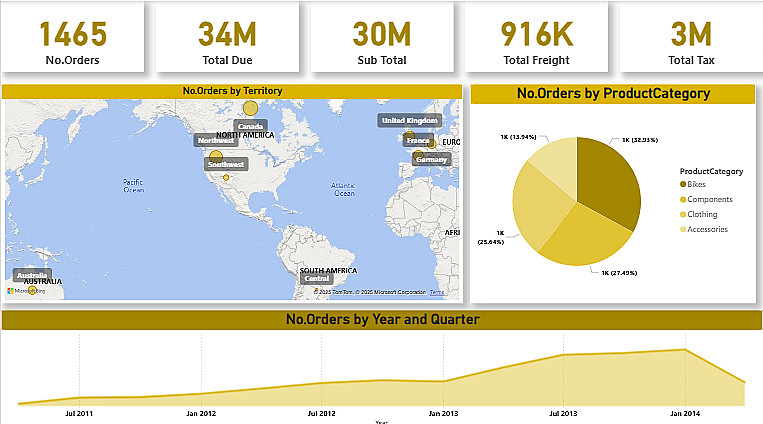Click the France territory label

tap(418, 140)
